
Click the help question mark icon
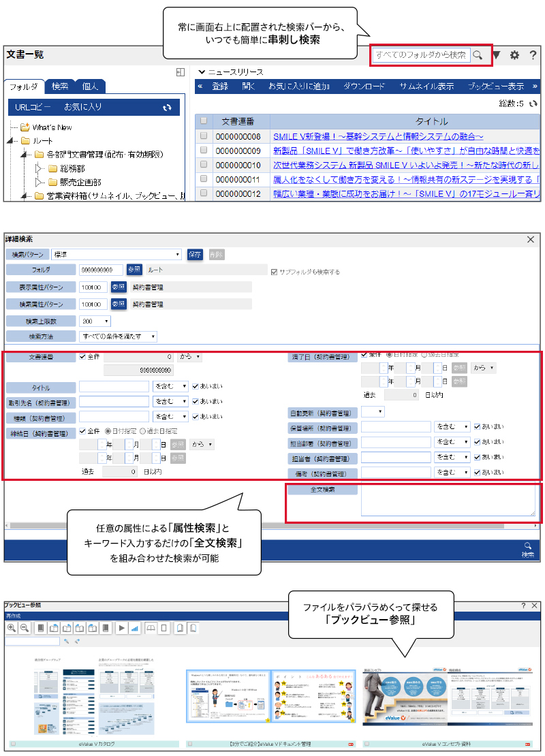pyautogui.click(x=533, y=55)
